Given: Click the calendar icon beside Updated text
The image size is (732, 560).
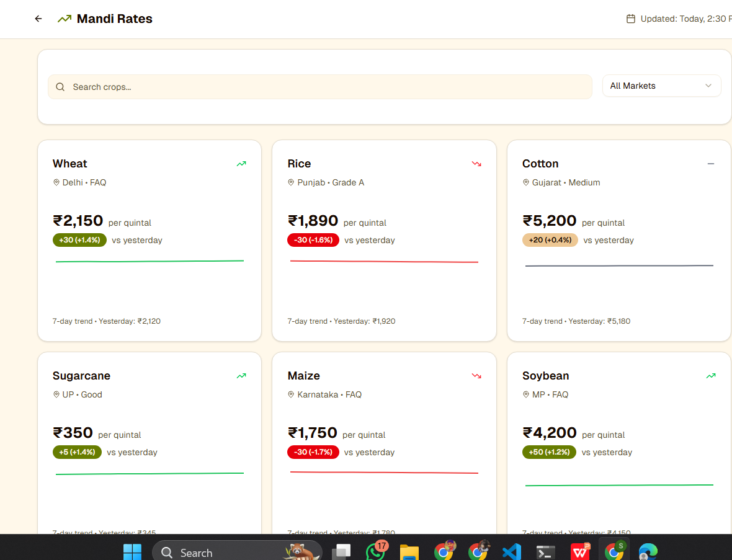Looking at the screenshot, I should click(631, 19).
